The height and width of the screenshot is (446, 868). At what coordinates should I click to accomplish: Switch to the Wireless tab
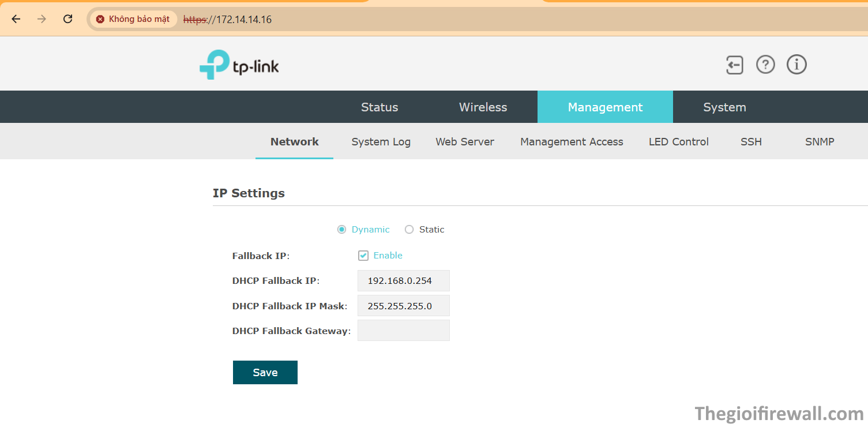(483, 107)
